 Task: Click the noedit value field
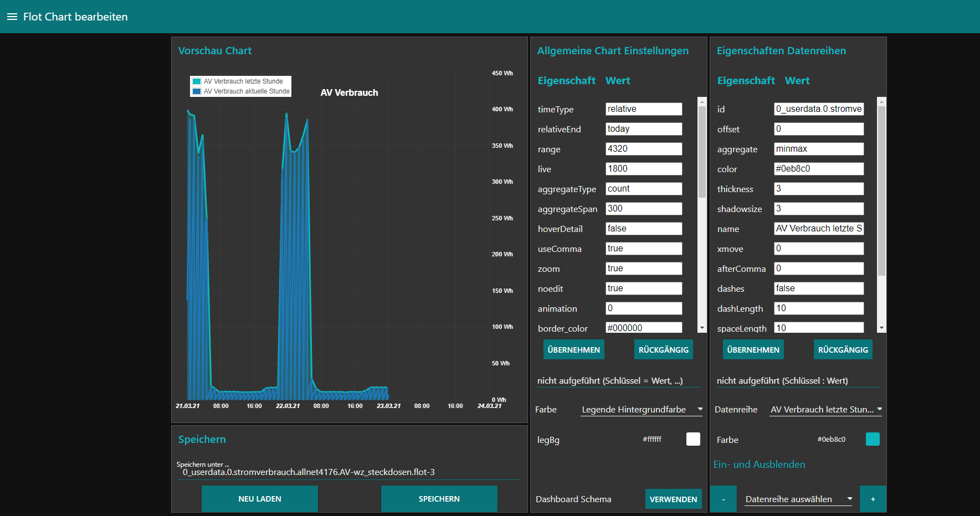(x=644, y=288)
